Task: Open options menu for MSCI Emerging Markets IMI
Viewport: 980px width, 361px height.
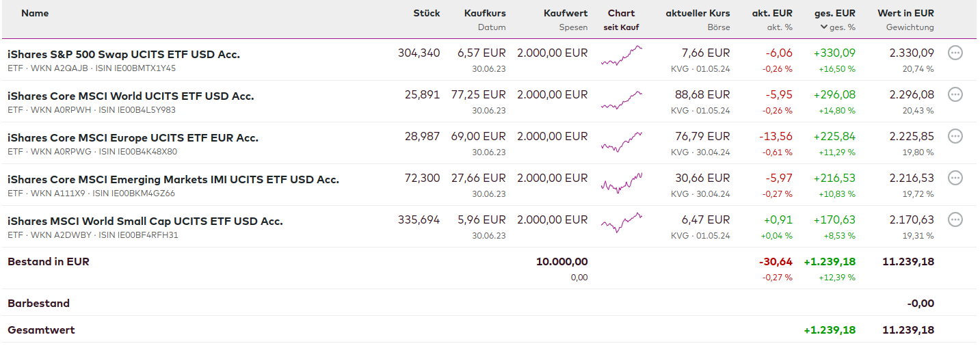Action: click(955, 178)
